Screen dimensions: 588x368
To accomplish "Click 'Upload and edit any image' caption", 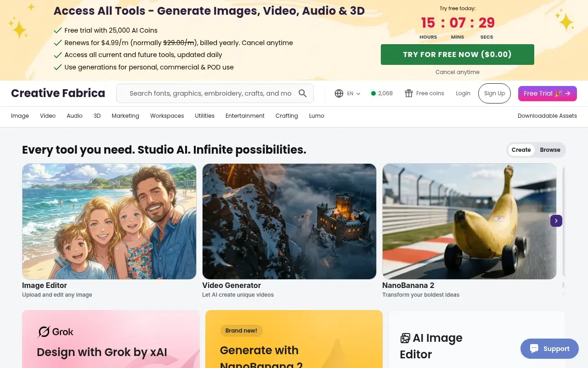I will [x=57, y=295].
